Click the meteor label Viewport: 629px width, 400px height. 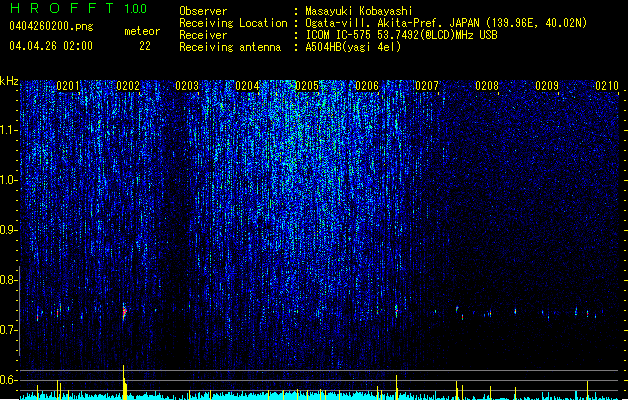click(142, 31)
